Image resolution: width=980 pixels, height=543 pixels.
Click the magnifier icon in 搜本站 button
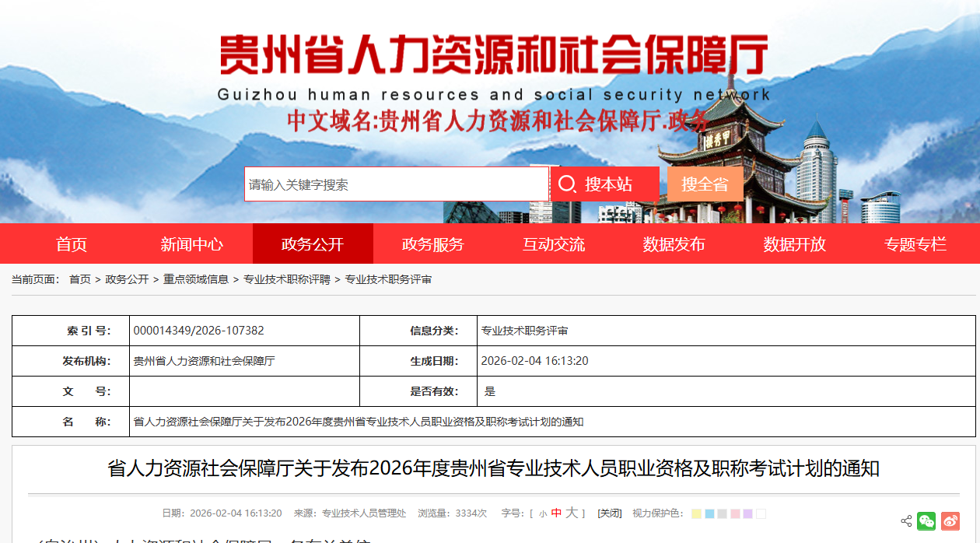(567, 184)
